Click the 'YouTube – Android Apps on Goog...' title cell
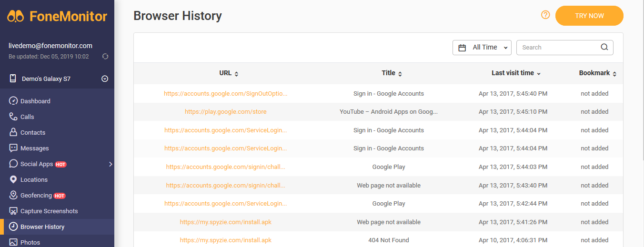Viewport: 644px width, 247px height. click(x=389, y=112)
